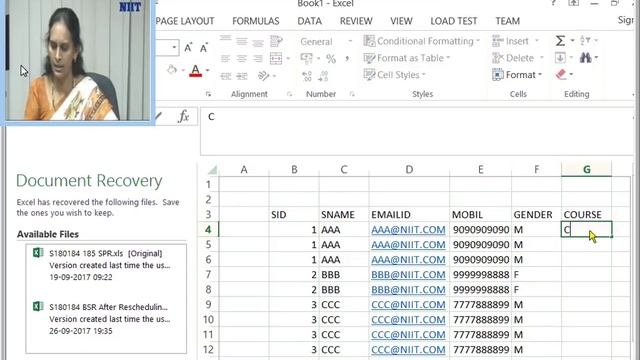Click the SNAME header cell
The height and width of the screenshot is (360, 640).
(344, 214)
